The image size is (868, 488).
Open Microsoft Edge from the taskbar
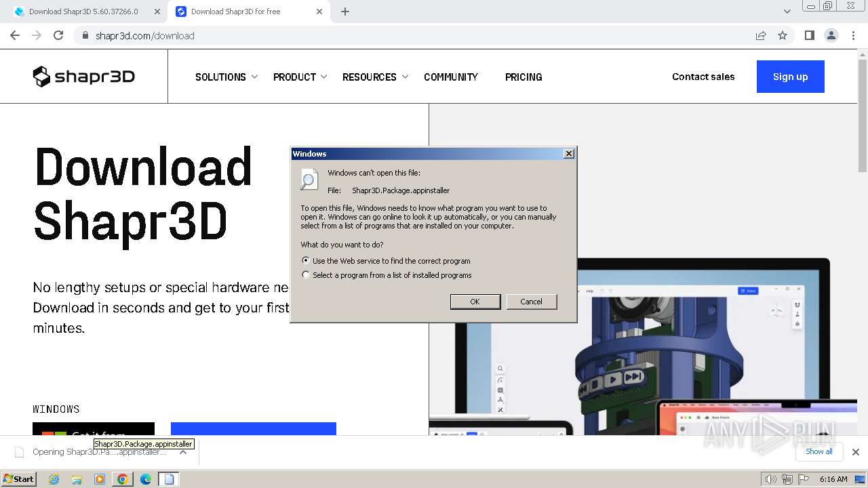click(146, 479)
